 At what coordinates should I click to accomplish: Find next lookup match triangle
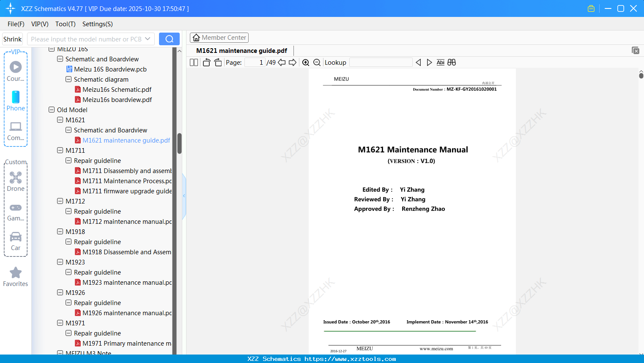[429, 63]
